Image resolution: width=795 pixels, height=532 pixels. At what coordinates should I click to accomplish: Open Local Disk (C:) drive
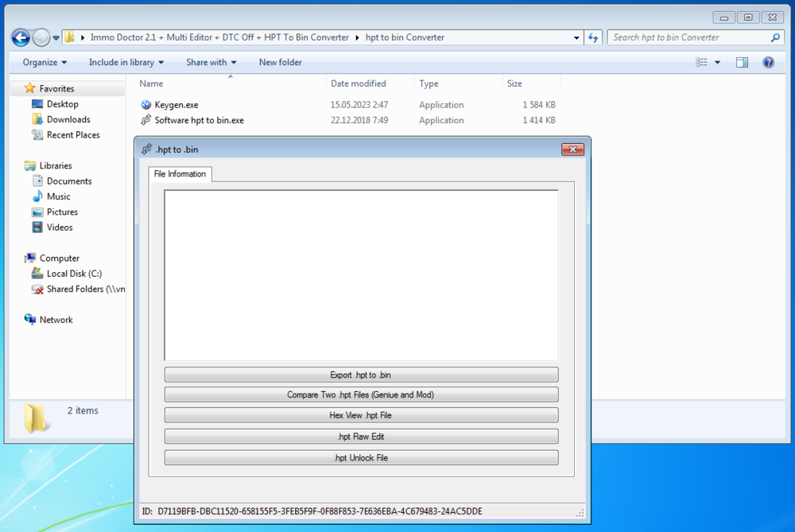tap(74, 274)
